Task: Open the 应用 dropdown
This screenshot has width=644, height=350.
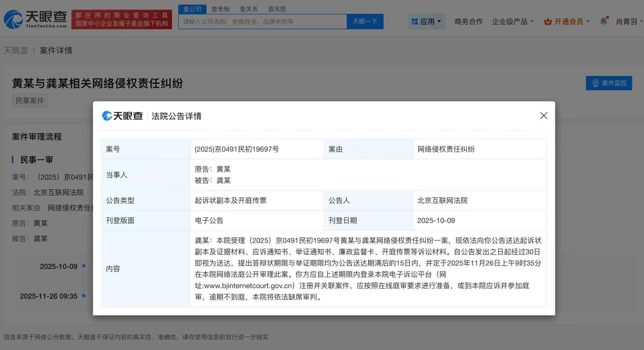Action: click(x=428, y=21)
